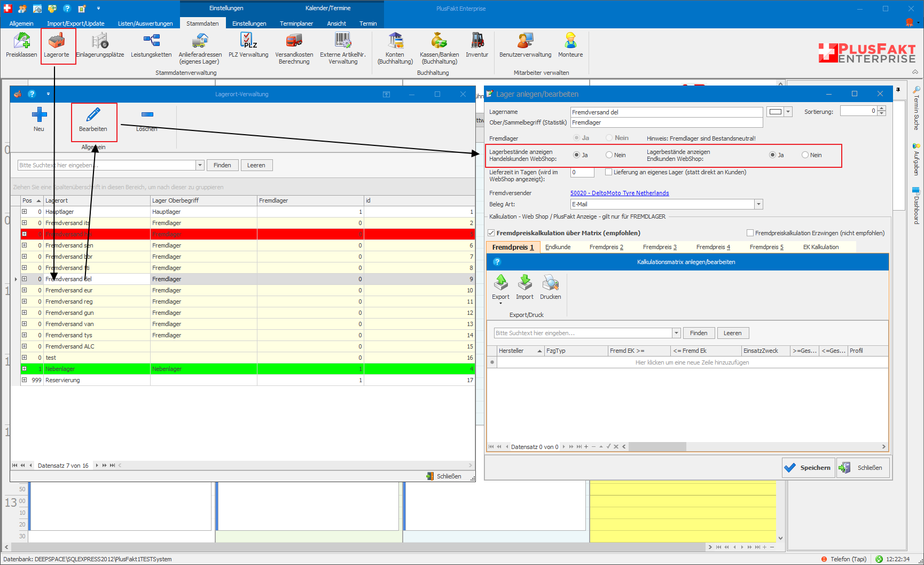Click Import in Kalkulationsmatrix
Screen dimensions: 924x565
click(x=524, y=288)
